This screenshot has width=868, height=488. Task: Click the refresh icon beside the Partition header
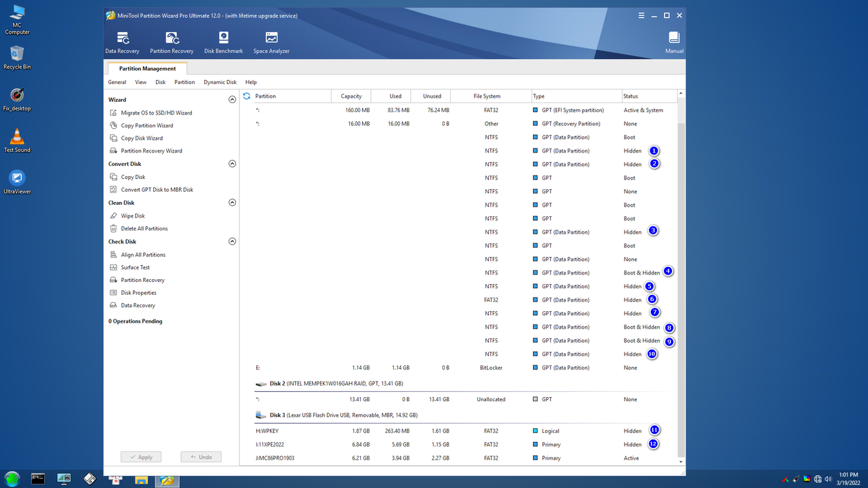click(247, 96)
